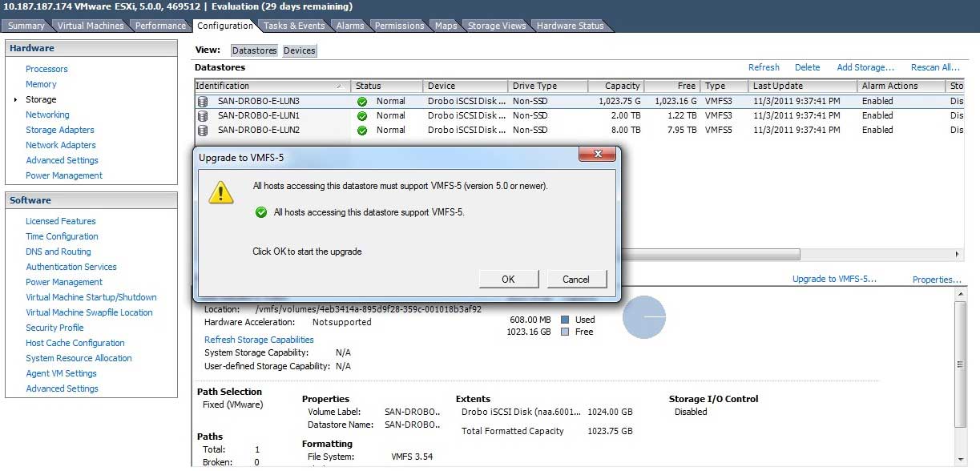Open Authentication Services
This screenshot has width=980, height=471.
point(71,267)
